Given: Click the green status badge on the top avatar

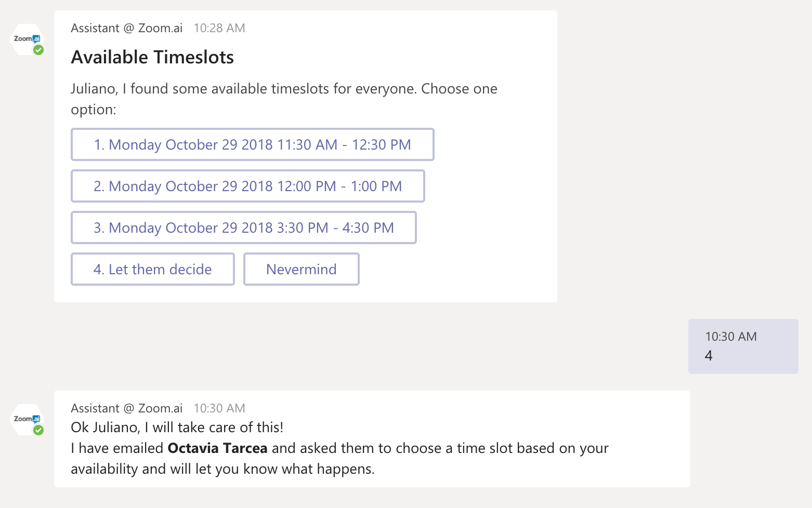Looking at the screenshot, I should click(38, 50).
